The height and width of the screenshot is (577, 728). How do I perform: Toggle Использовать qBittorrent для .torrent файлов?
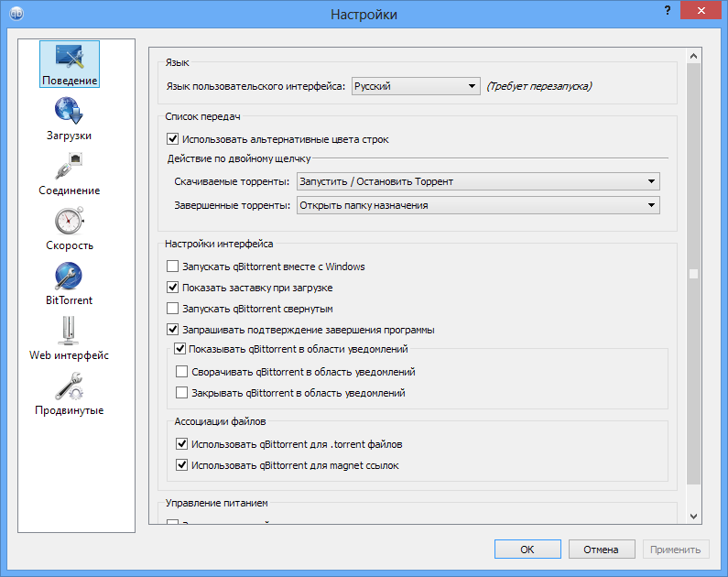click(181, 444)
